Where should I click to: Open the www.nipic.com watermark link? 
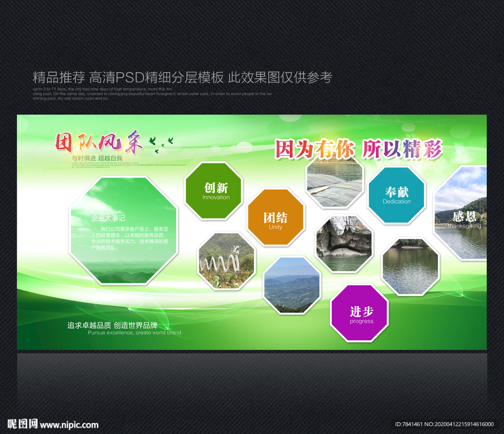click(69, 425)
